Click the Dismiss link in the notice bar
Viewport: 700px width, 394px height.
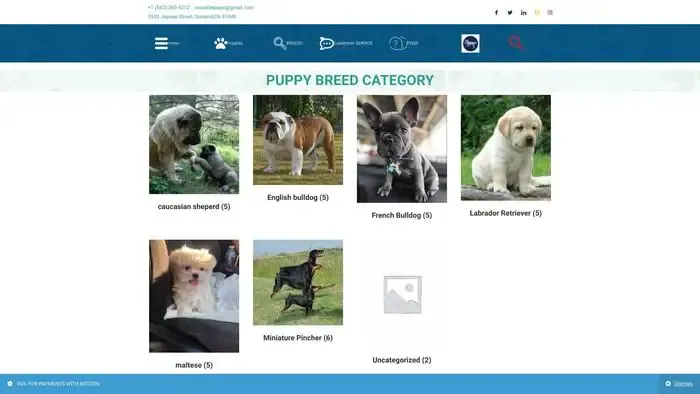tap(683, 384)
